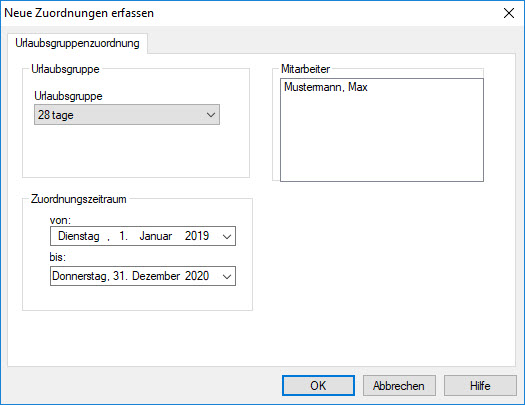Select the month Januar in the von date
This screenshot has width=525, height=405.
(156, 236)
